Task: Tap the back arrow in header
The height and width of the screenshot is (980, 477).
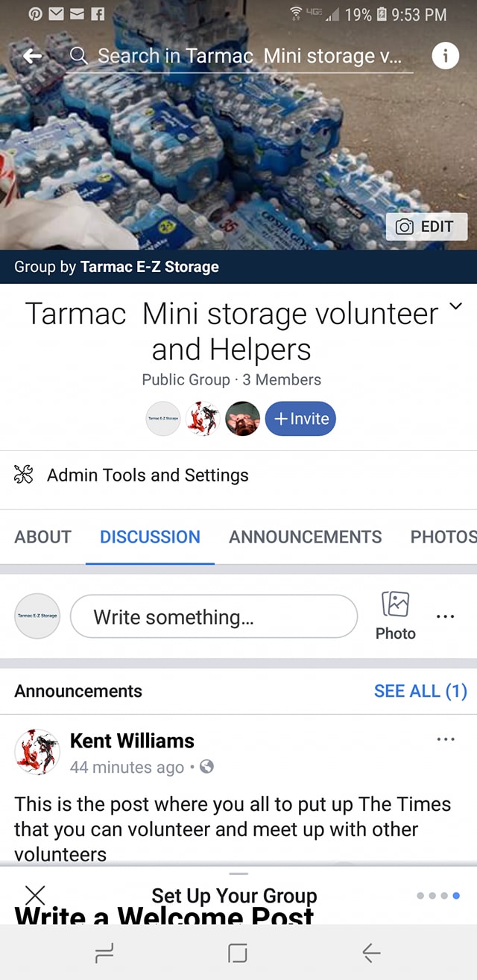Action: pos(32,57)
